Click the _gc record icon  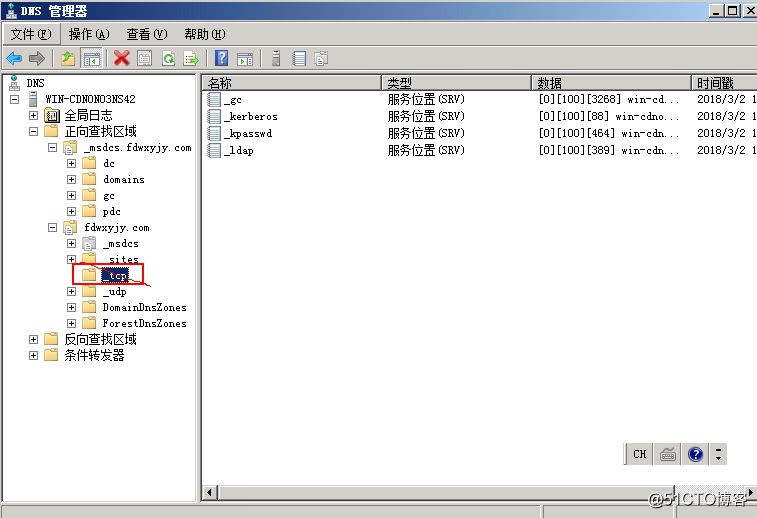click(214, 99)
